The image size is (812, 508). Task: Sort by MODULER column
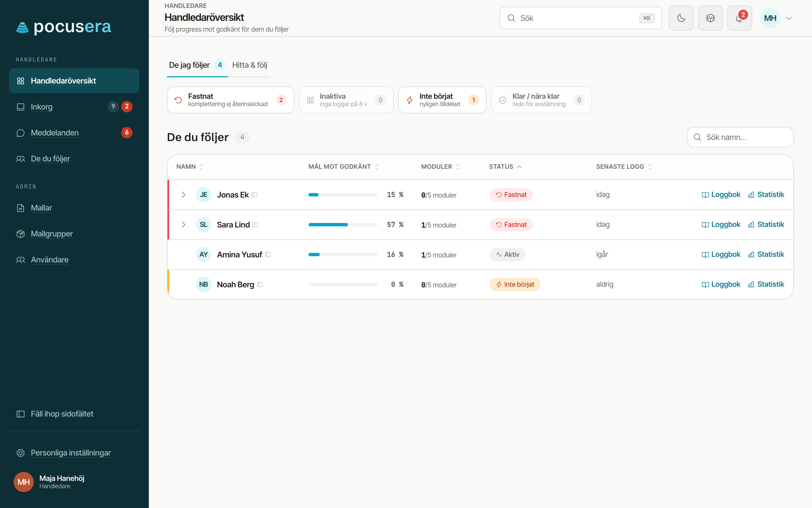441,167
